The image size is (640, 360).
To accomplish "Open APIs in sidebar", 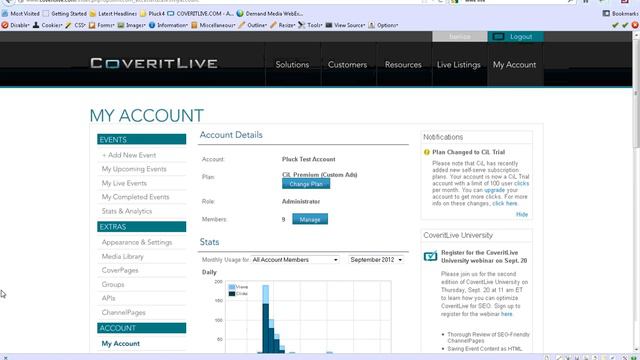I will pyautogui.click(x=108, y=298).
